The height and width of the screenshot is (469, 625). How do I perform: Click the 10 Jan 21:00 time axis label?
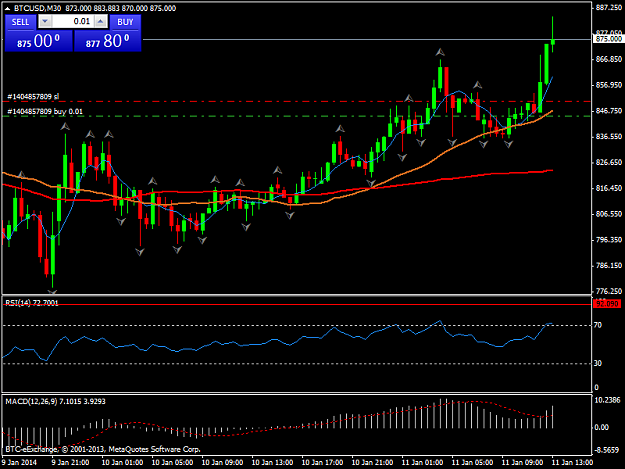coord(372,462)
